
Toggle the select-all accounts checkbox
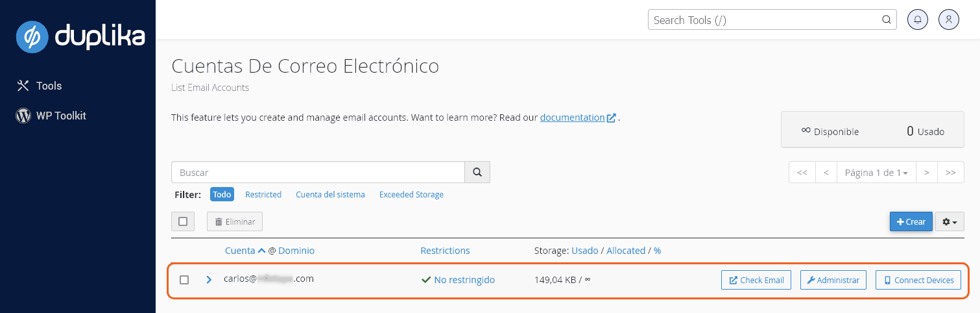pos(183,221)
